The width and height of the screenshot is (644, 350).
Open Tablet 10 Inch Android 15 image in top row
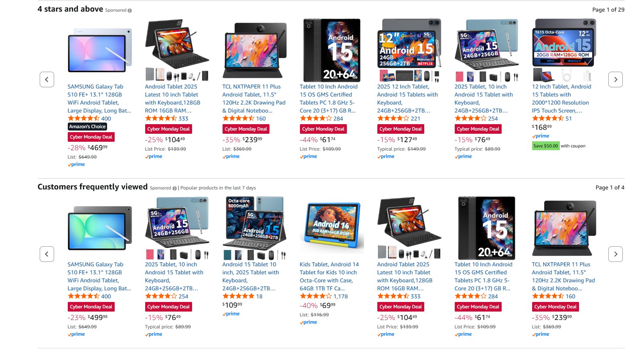332,50
